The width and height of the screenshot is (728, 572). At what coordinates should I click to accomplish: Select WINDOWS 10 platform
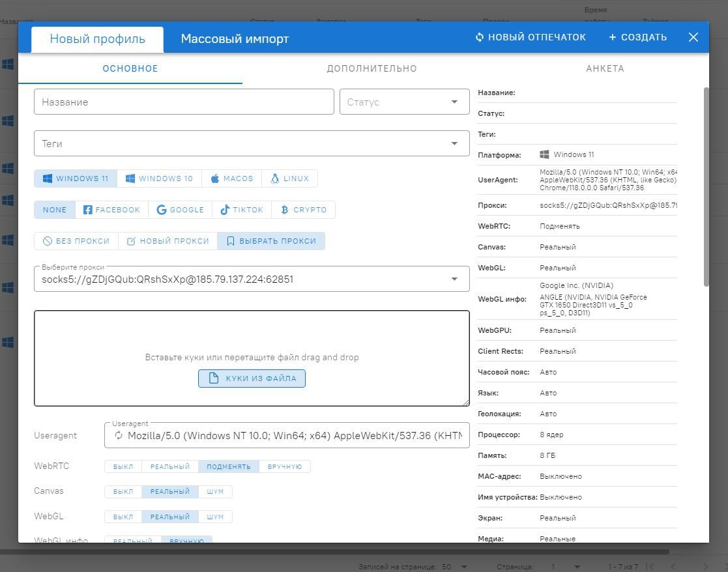coord(159,179)
